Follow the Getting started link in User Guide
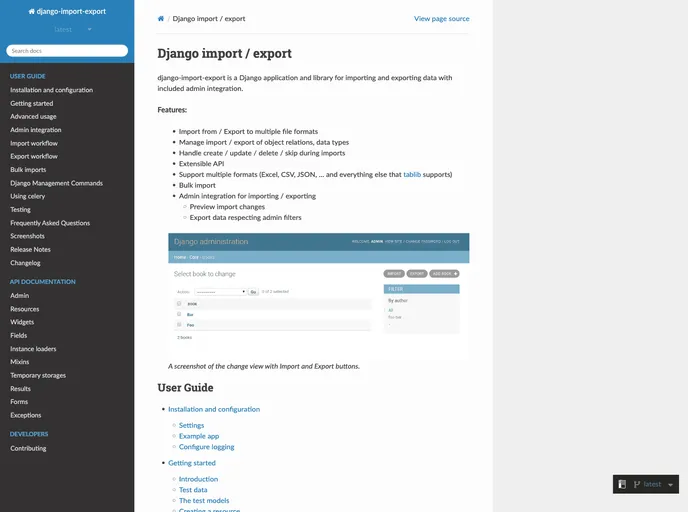This screenshot has height=512, width=688. 191,463
